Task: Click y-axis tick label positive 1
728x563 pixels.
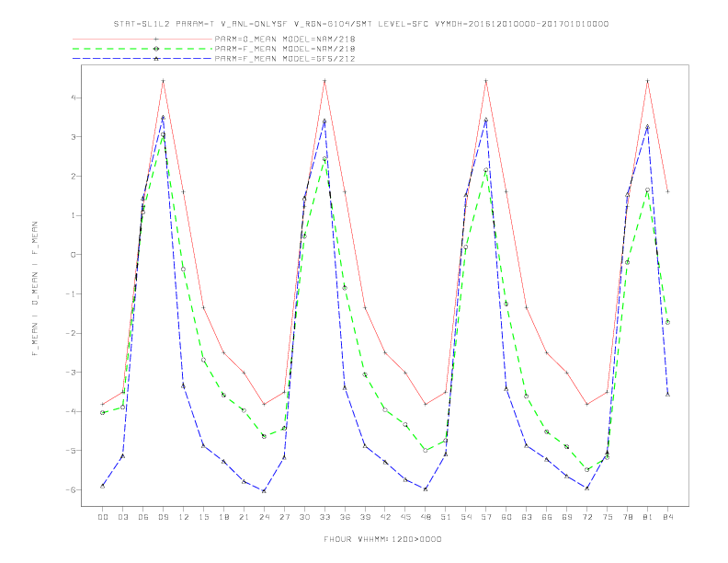Action: tap(74, 215)
